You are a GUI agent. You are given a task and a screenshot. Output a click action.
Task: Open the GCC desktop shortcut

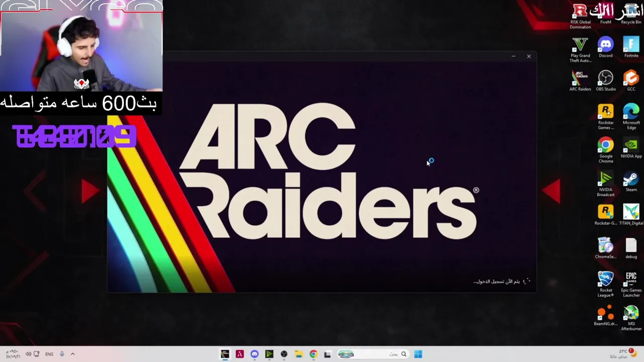(631, 81)
